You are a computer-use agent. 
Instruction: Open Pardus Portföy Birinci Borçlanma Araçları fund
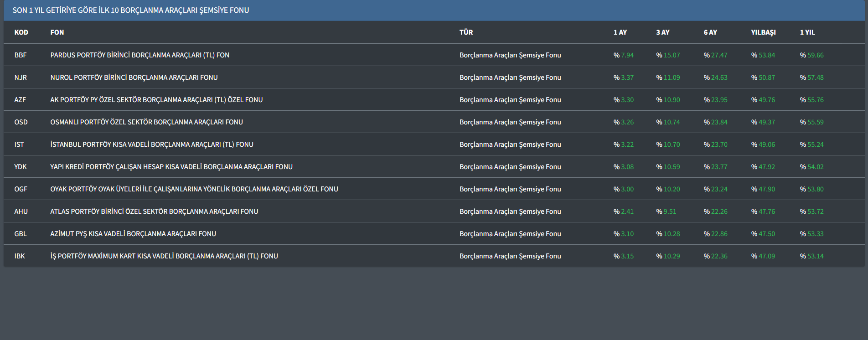coord(139,55)
